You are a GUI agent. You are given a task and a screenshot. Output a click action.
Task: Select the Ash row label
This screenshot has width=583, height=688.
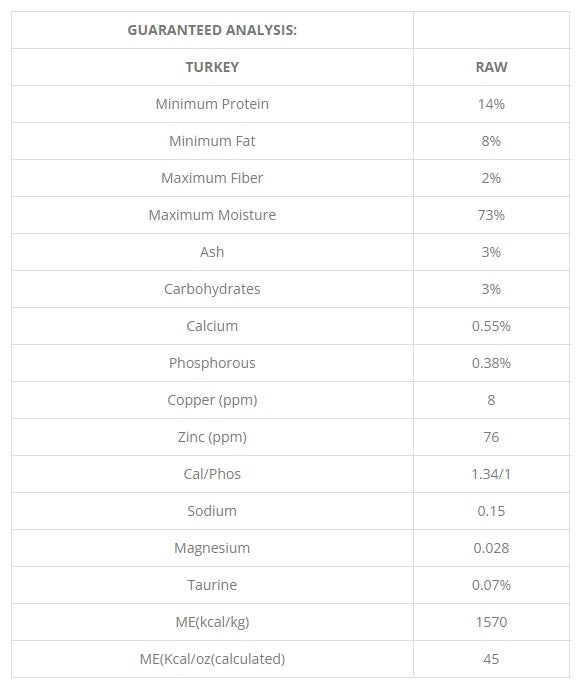tap(212, 252)
